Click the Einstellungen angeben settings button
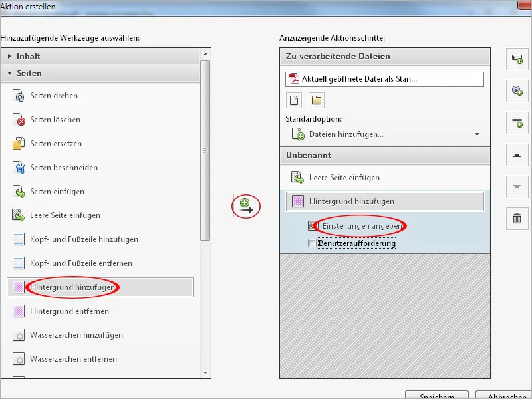 (x=356, y=226)
